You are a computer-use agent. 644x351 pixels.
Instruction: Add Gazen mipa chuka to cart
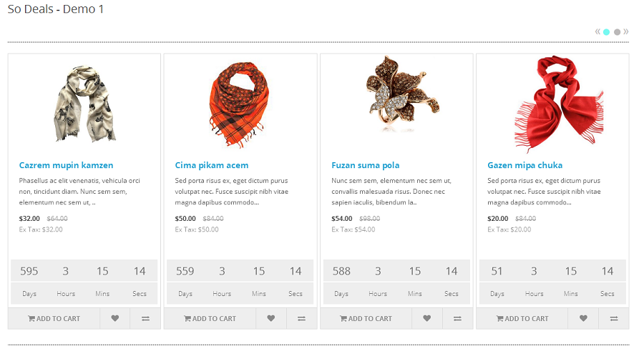[522, 319]
